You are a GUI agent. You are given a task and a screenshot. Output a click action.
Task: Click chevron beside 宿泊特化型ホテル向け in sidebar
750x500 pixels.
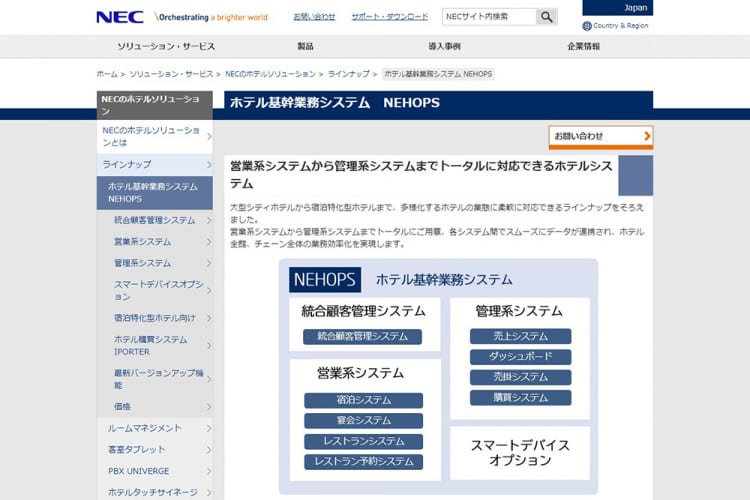point(209,318)
